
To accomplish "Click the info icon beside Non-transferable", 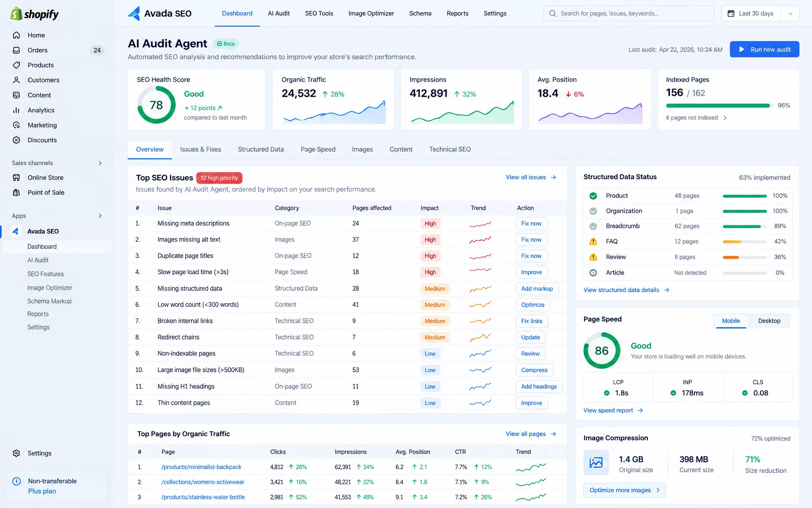I will (17, 481).
